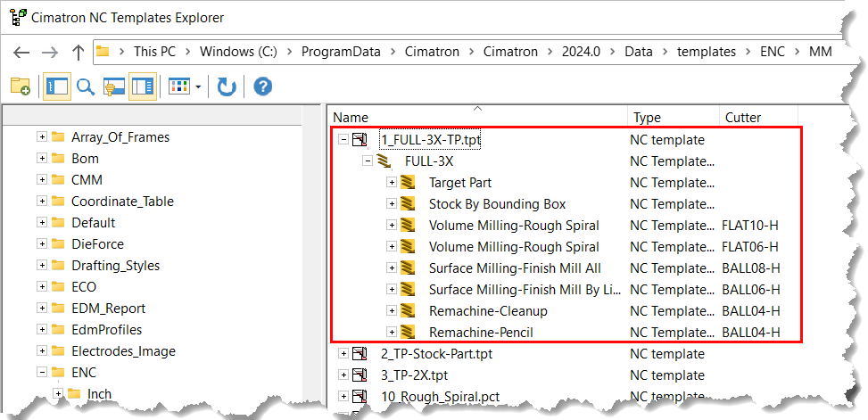The width and height of the screenshot is (868, 420).
Task: Select the 10_Rough_Spiral.pct file name
Action: tap(440, 397)
